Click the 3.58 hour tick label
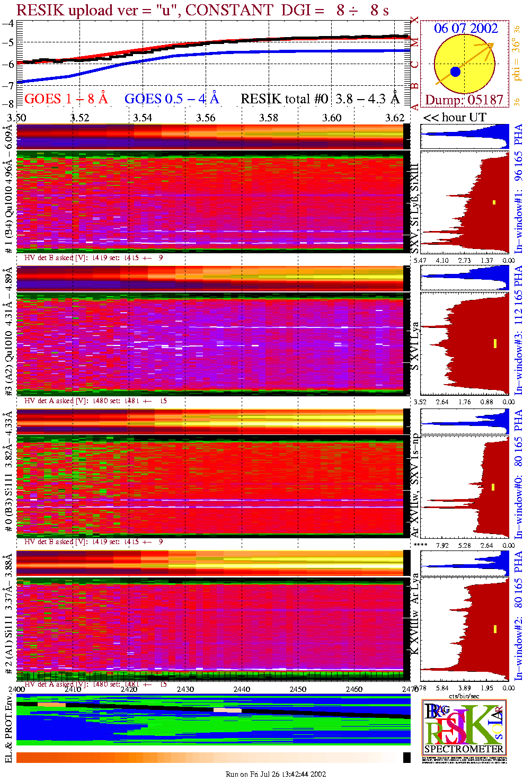 click(x=269, y=118)
